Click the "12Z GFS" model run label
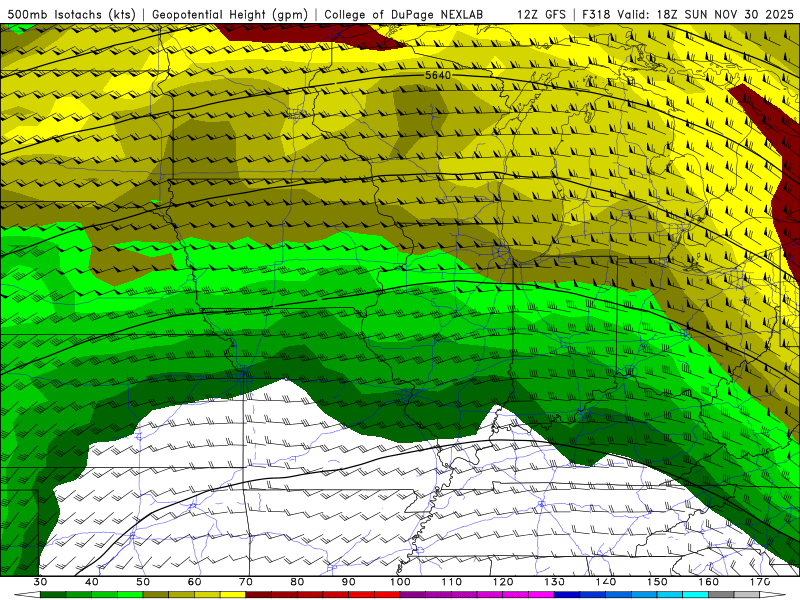800x600 pixels. tap(541, 14)
